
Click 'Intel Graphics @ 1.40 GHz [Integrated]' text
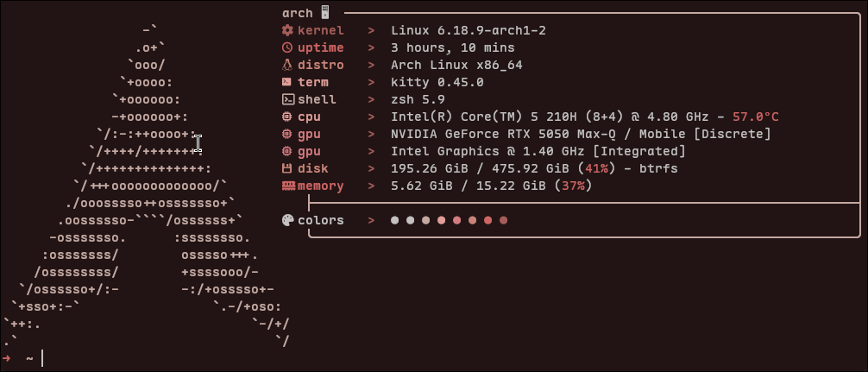pyautogui.click(x=538, y=151)
